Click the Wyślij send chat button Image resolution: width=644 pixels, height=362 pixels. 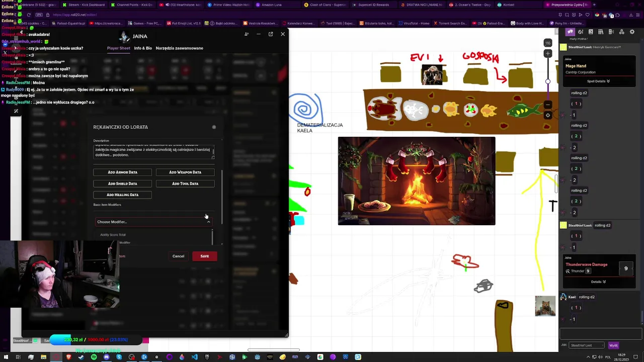(x=613, y=345)
